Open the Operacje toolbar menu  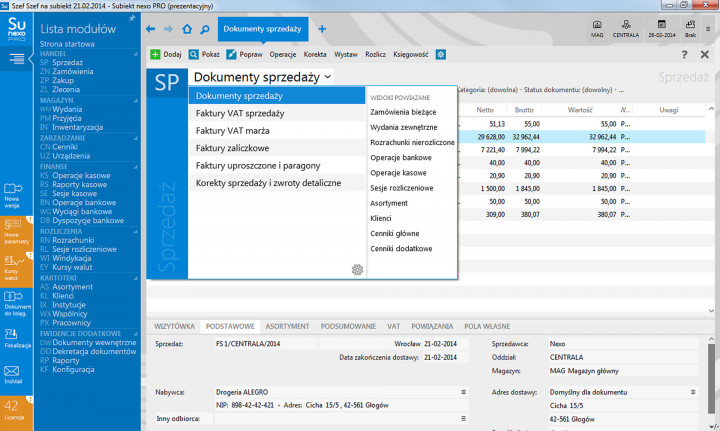(283, 54)
